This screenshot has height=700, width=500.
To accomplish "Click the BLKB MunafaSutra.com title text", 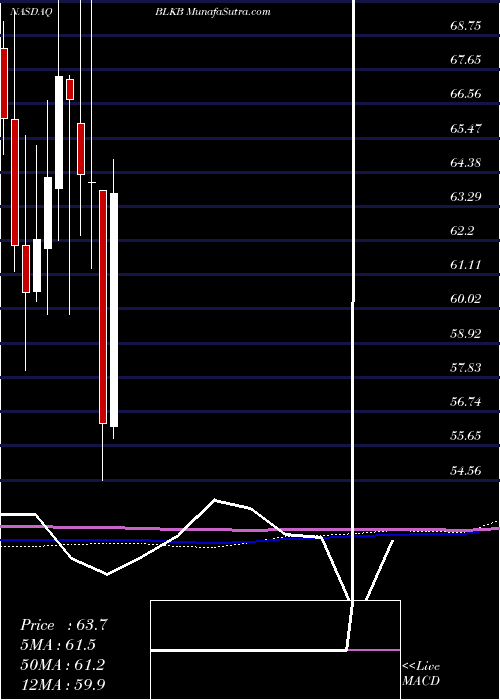I will 213,12.
